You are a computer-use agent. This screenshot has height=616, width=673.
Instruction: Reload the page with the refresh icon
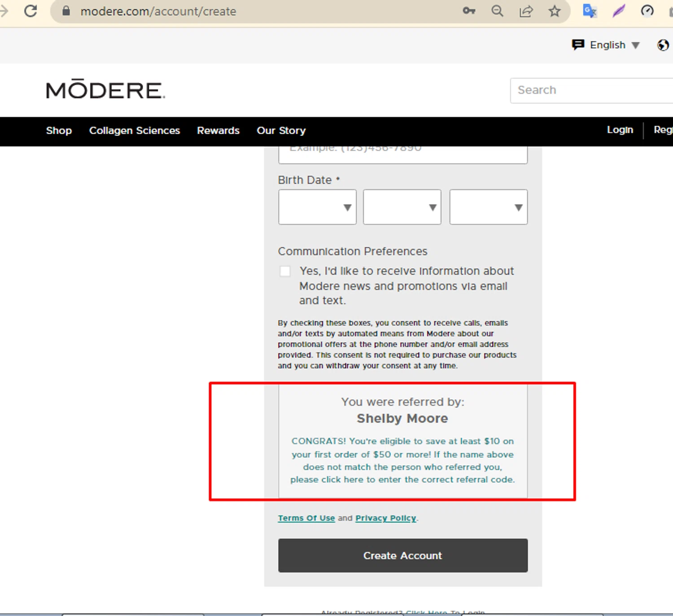[x=31, y=11]
